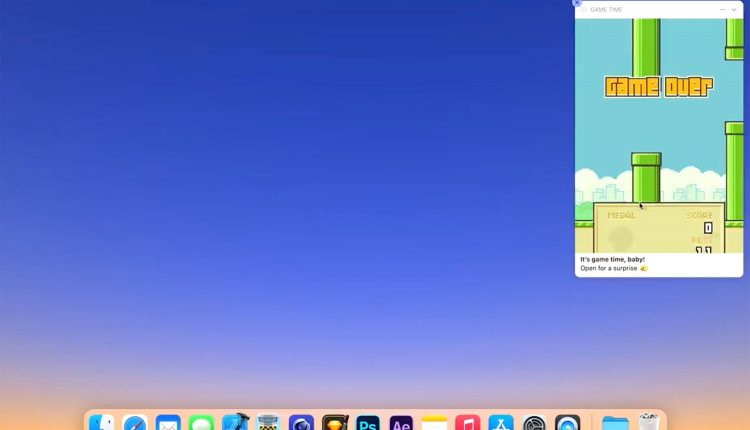Open the Mail app in dock
The image size is (750, 430).
click(168, 423)
